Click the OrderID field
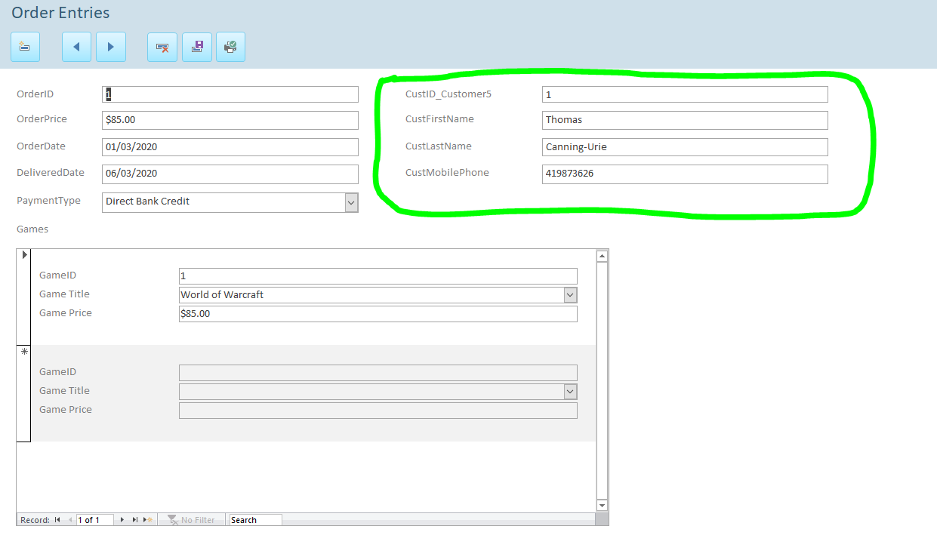 pyautogui.click(x=230, y=94)
